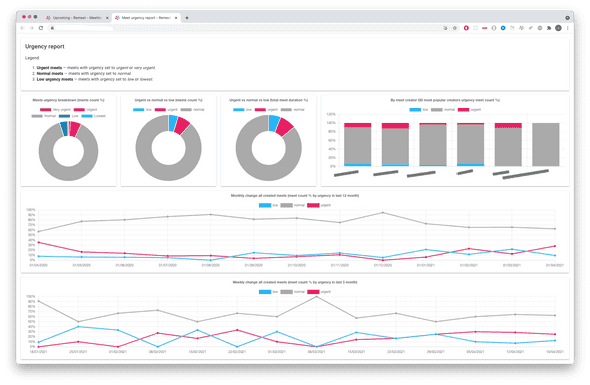Image resolution: width=590 pixels, height=385 pixels.
Task: Click low blue swatch in meet creator chart legend
Action: [x=415, y=110]
